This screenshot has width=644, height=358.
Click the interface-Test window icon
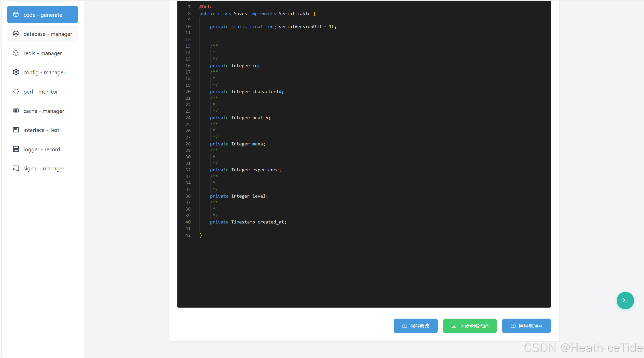pos(16,130)
